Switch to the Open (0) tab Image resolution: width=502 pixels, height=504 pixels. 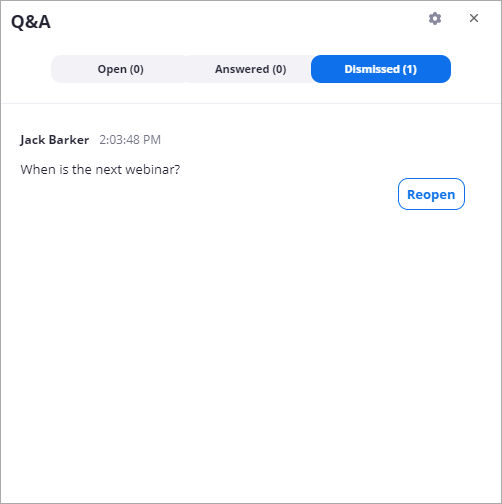pyautogui.click(x=120, y=69)
